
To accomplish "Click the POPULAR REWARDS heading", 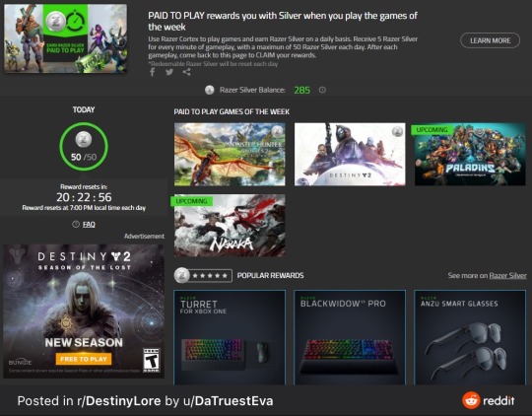I will pos(270,275).
